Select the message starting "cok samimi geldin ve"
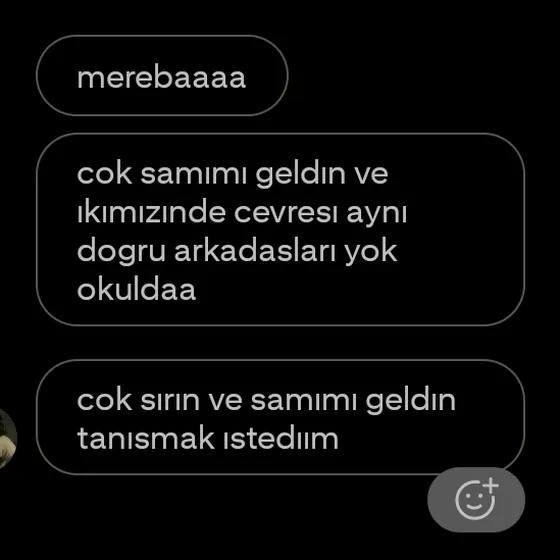This screenshot has height=560, width=560. coord(280,229)
